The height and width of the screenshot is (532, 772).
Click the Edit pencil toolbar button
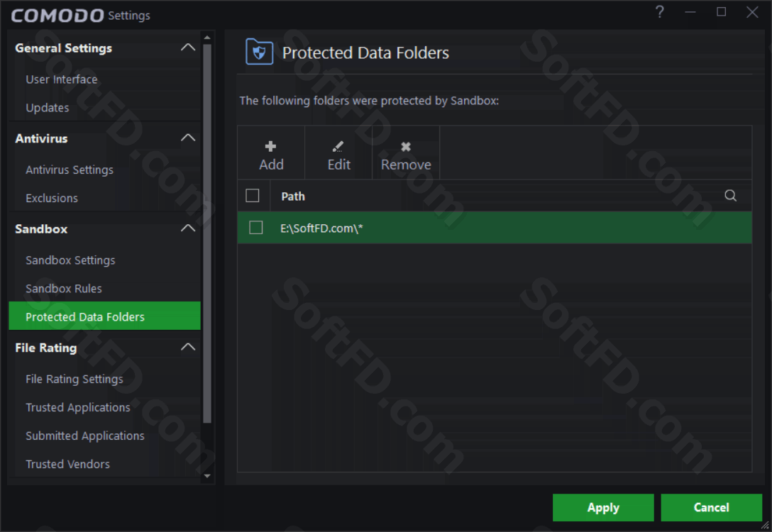coord(338,153)
